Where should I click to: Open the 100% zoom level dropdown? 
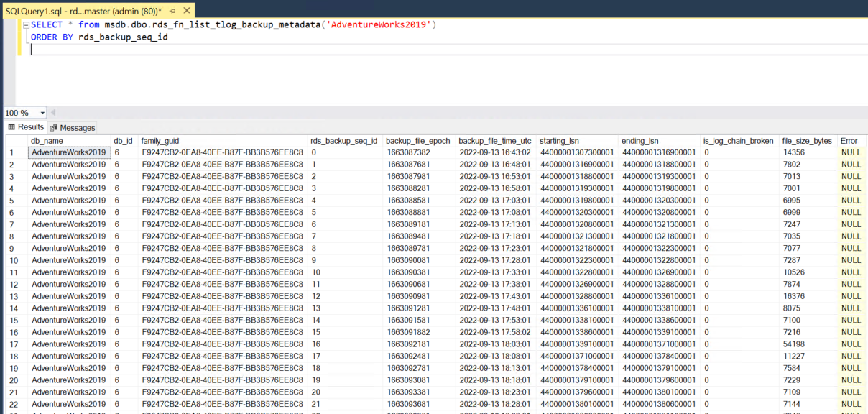click(42, 113)
